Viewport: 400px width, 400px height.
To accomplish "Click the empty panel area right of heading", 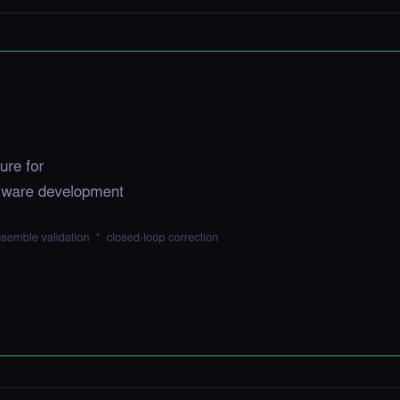I will [267, 180].
